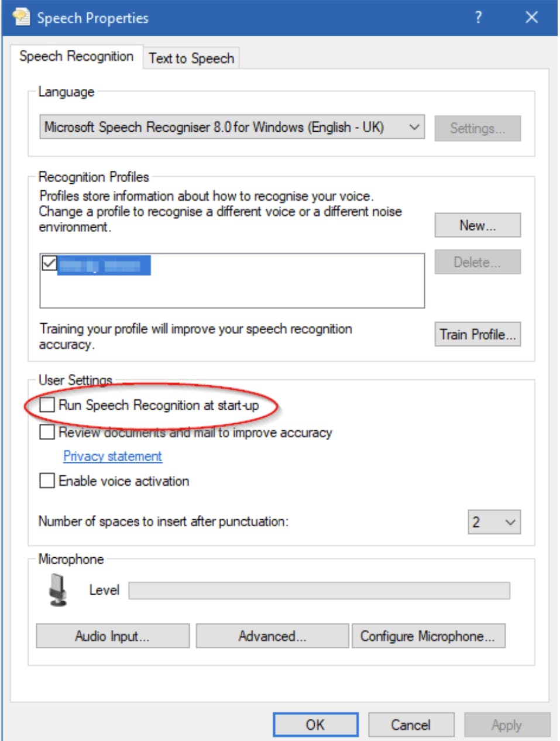Uncheck the selected recognition profile checkbox
The width and height of the screenshot is (560, 741).
coord(50,264)
